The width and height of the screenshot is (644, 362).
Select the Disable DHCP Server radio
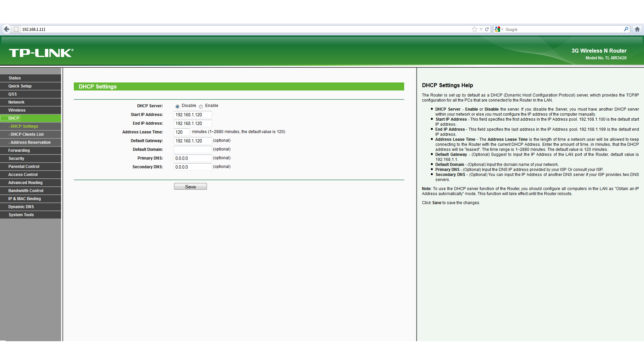tap(177, 106)
